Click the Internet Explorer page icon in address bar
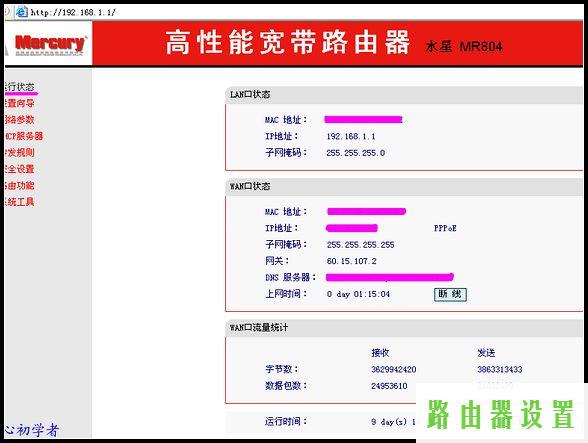588x443 pixels. point(22,12)
